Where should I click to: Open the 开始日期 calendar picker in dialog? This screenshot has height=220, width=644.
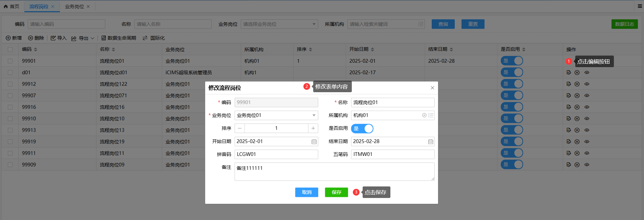click(x=314, y=142)
